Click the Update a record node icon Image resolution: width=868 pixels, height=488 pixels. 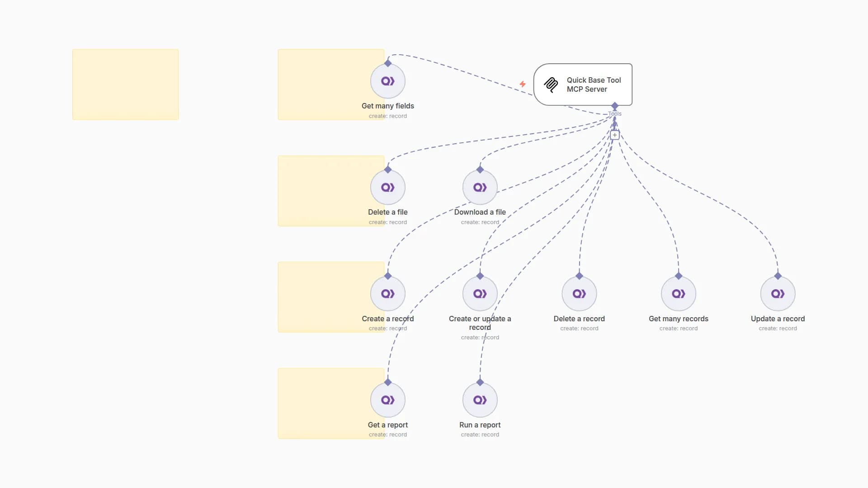(x=778, y=294)
